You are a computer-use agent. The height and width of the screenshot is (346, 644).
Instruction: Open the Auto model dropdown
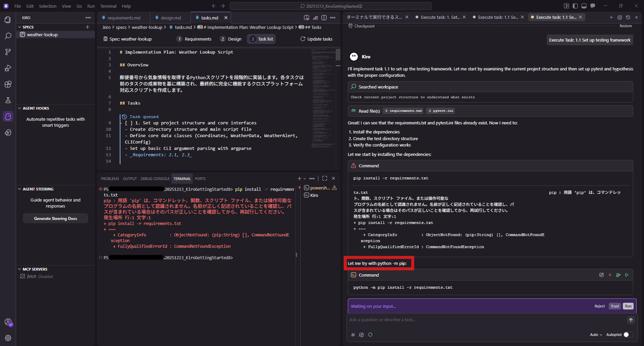(596, 335)
